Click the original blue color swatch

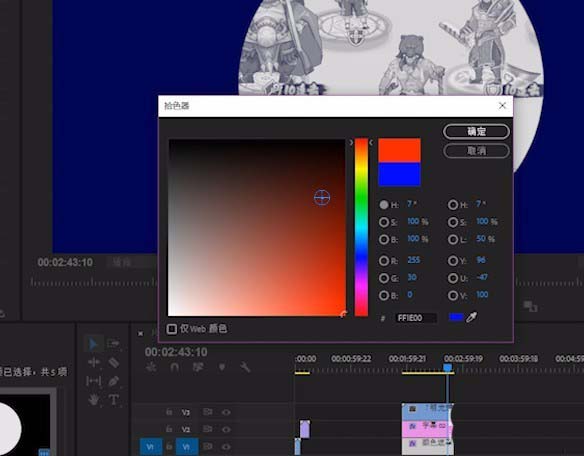coord(399,174)
